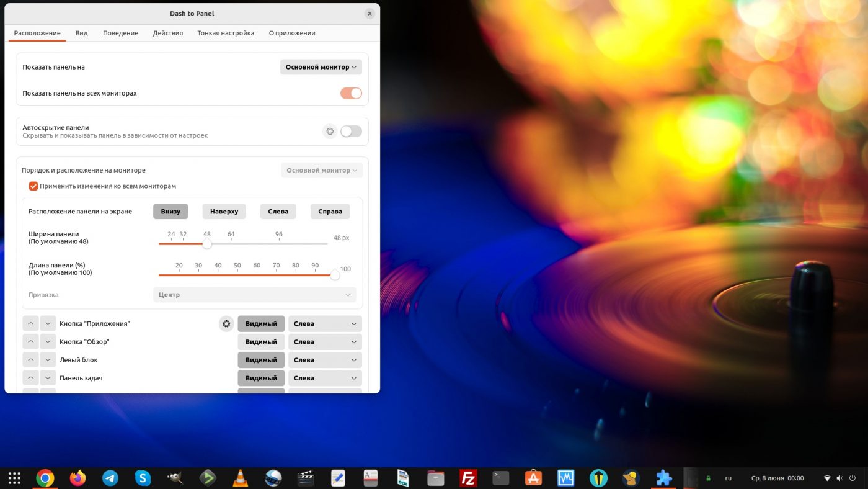Expand the Слева position dropdown for Панель задач

pyautogui.click(x=325, y=378)
